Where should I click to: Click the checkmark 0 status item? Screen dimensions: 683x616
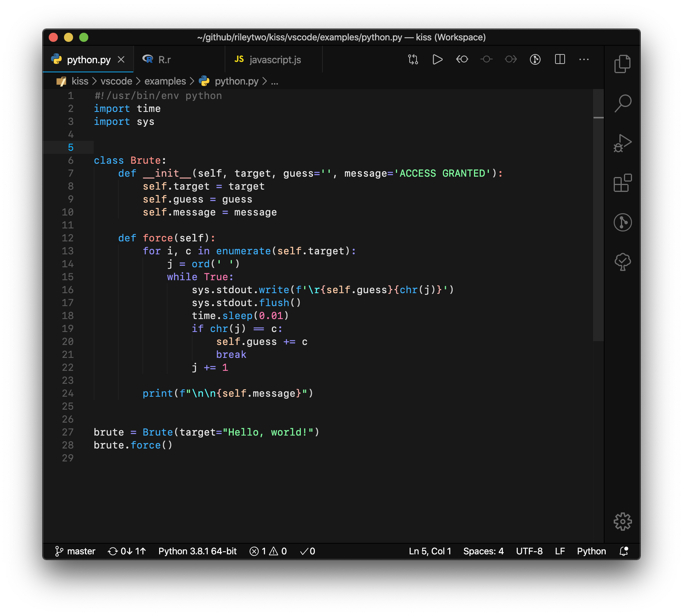coord(308,551)
